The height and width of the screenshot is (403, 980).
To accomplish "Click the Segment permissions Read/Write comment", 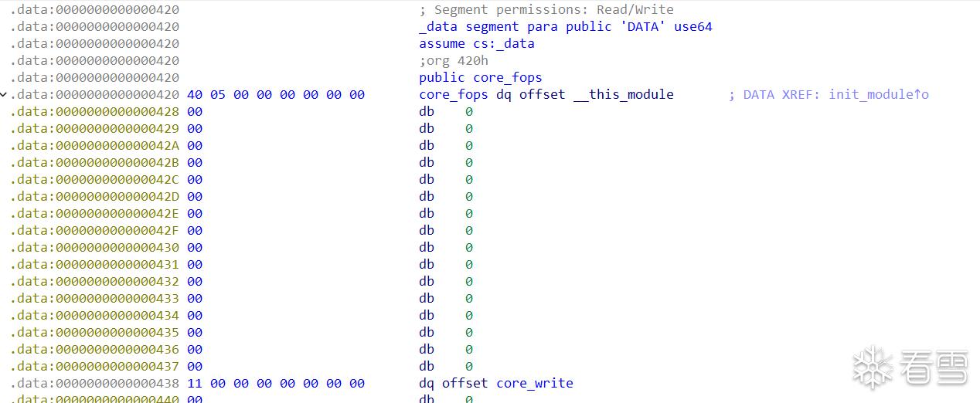I will [x=546, y=10].
